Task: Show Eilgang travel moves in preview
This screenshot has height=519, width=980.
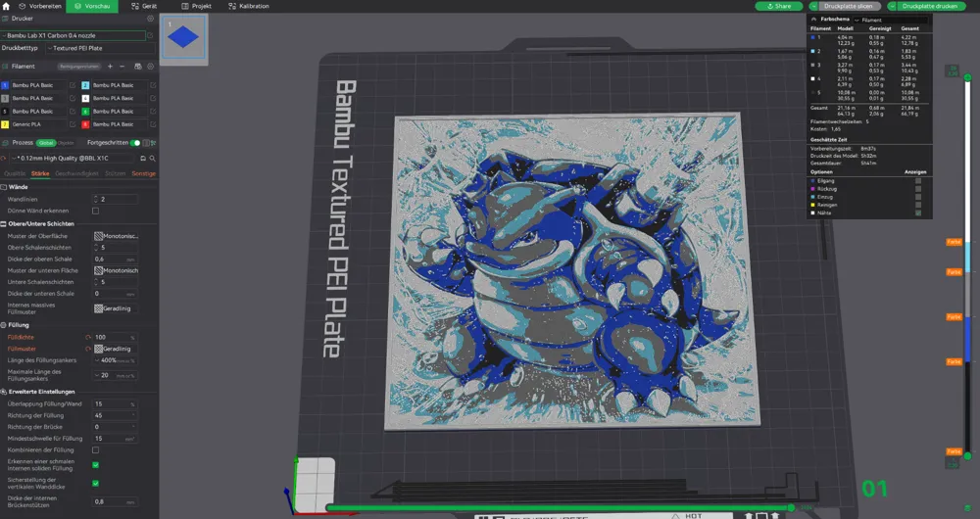Action: (x=918, y=181)
